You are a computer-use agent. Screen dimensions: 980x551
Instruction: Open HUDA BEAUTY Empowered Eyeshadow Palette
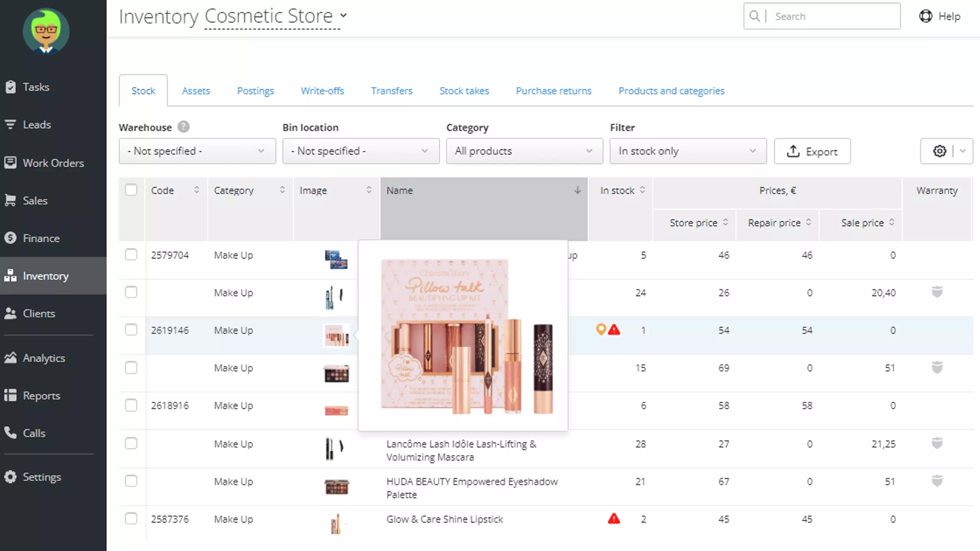pos(472,488)
